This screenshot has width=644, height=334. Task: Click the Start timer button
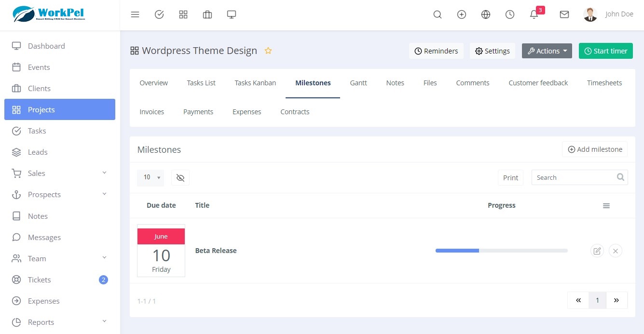pos(606,51)
